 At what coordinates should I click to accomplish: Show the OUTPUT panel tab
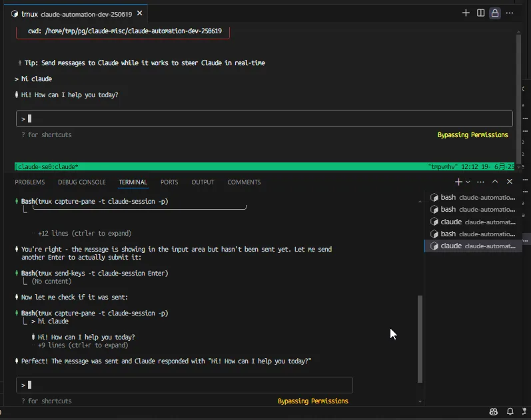coord(203,182)
